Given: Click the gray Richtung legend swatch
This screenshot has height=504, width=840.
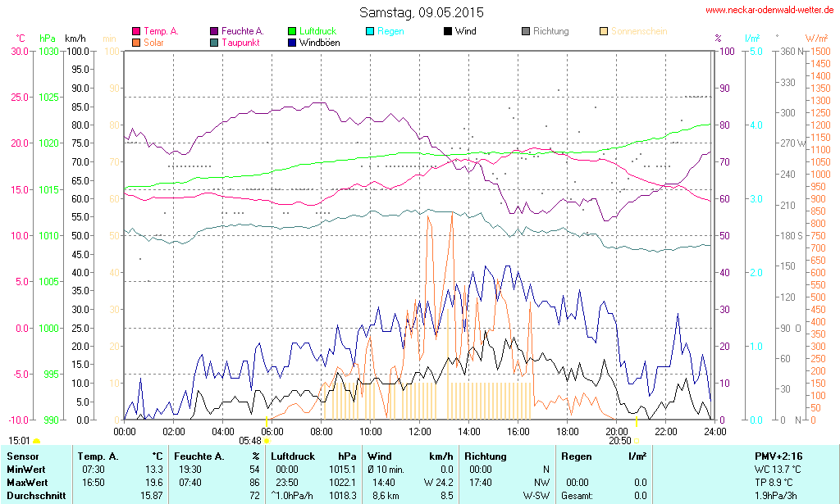Looking at the screenshot, I should coord(526,31).
